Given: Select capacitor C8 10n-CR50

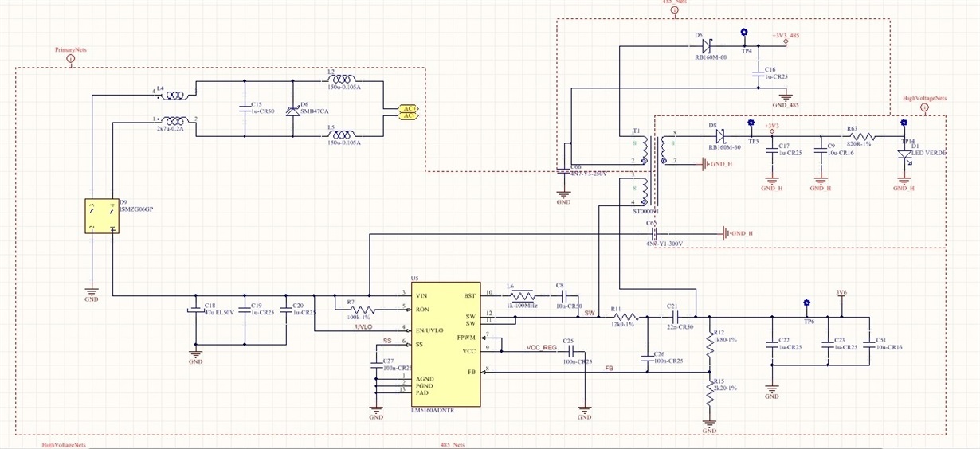Looking at the screenshot, I should [x=565, y=297].
